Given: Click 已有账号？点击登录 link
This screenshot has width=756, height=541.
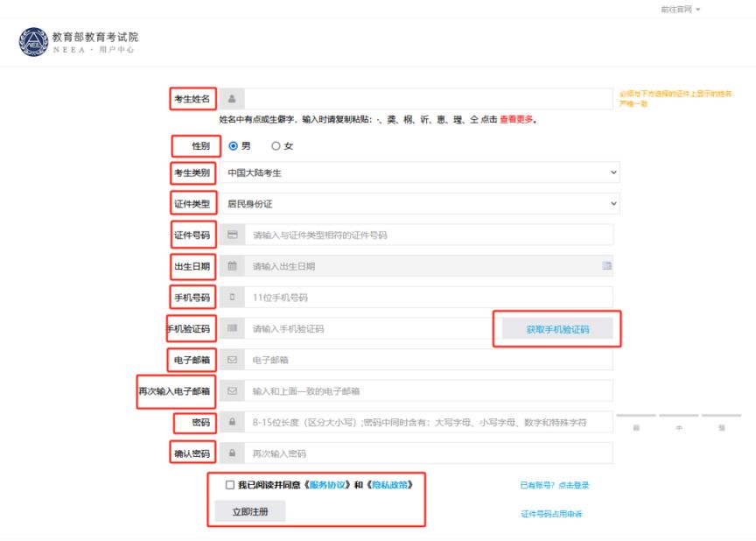Looking at the screenshot, I should tap(555, 485).
